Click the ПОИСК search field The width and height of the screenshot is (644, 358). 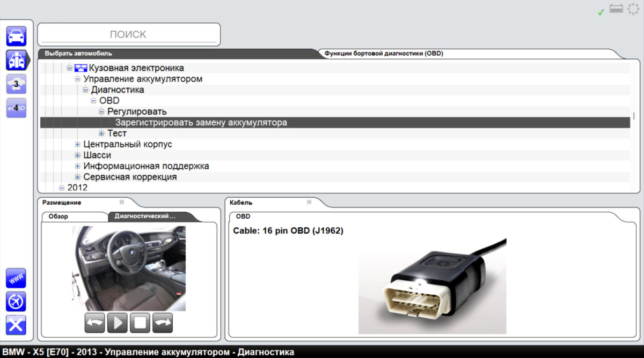(128, 34)
